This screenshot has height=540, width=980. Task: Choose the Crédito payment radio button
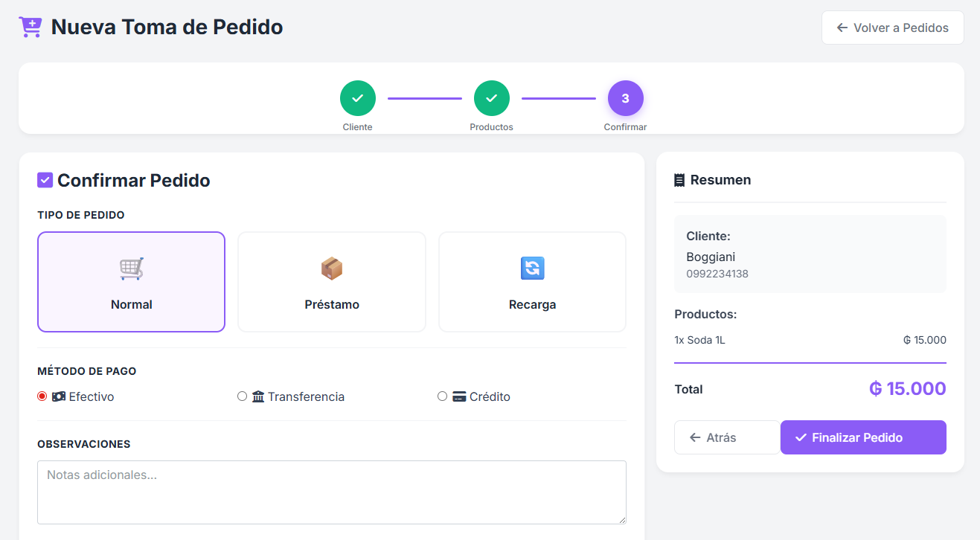click(x=443, y=396)
